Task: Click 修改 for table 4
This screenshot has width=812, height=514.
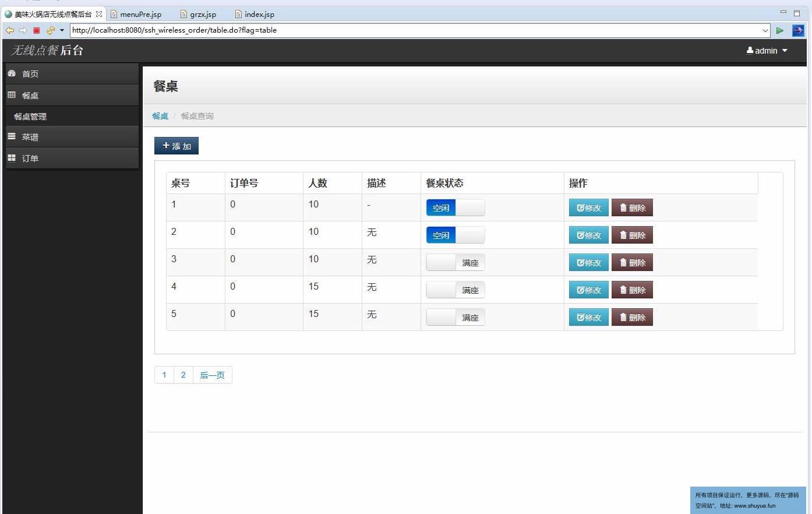Action: [588, 290]
